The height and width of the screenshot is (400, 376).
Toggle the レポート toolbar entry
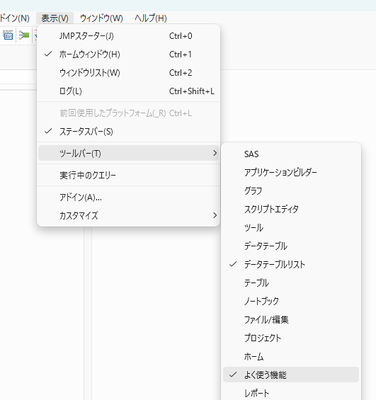[x=291, y=393]
